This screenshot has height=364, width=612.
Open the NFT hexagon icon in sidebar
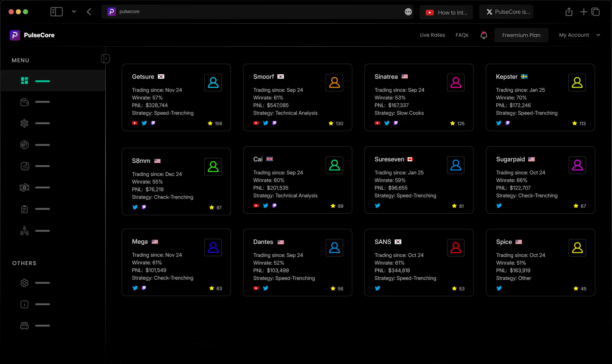(x=24, y=145)
